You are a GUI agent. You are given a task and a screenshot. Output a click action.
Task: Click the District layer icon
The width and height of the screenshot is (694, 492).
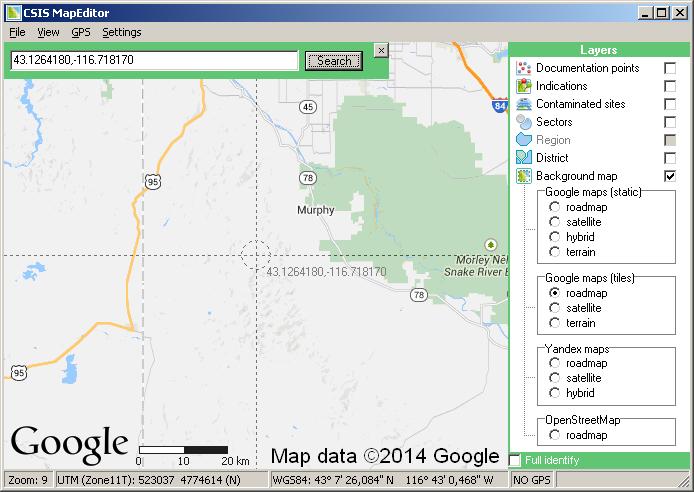524,158
